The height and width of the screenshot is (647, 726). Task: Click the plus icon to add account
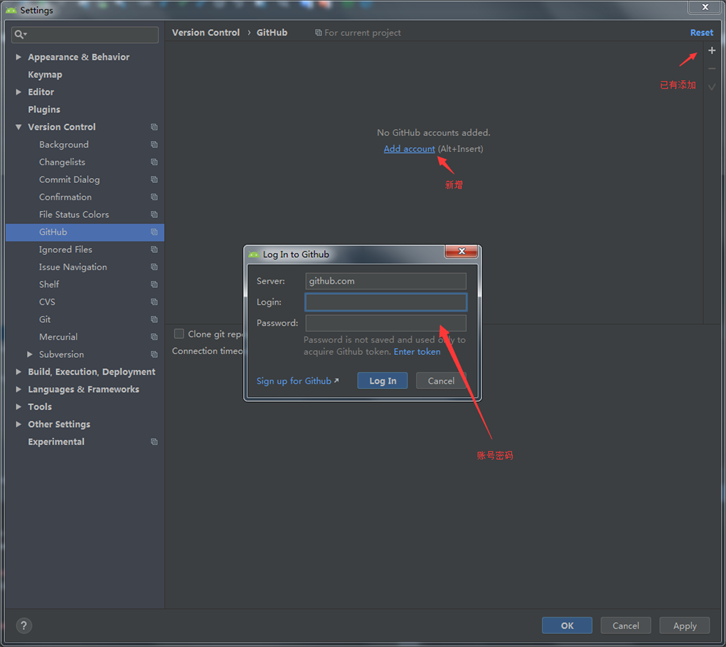point(712,50)
